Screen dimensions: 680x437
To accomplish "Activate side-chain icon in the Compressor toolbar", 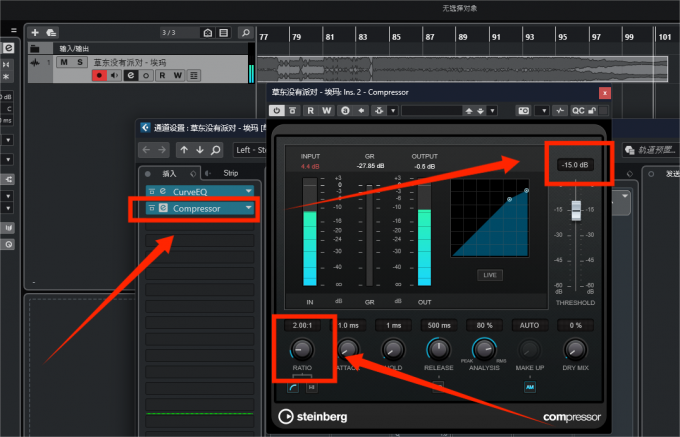I will pyautogui.click(x=379, y=111).
